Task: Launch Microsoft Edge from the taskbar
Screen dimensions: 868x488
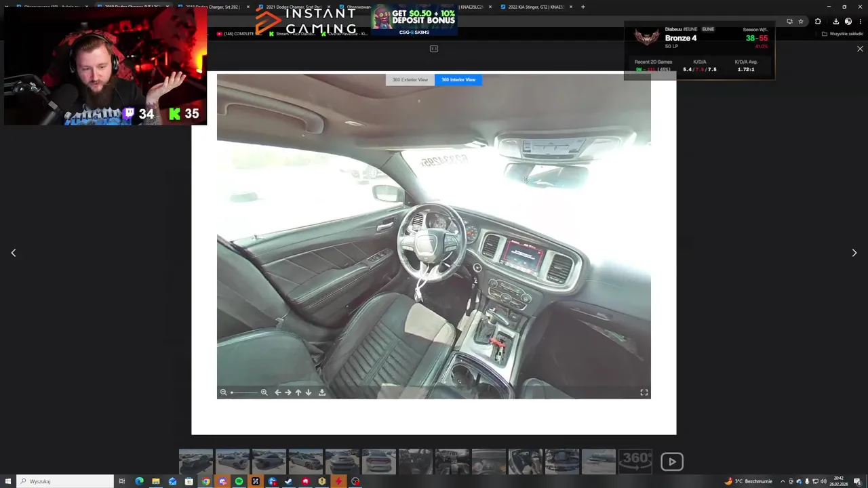Action: [139, 481]
